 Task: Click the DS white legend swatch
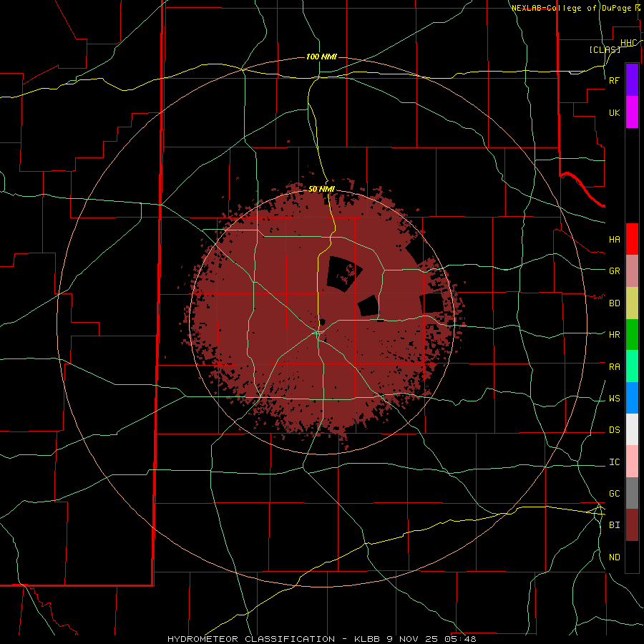point(632,429)
